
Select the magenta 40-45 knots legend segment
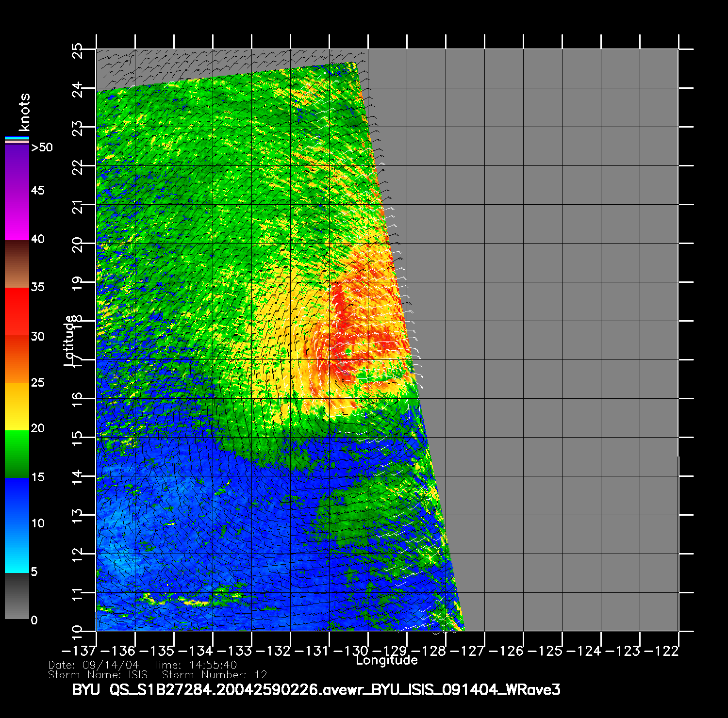[x=17, y=216]
